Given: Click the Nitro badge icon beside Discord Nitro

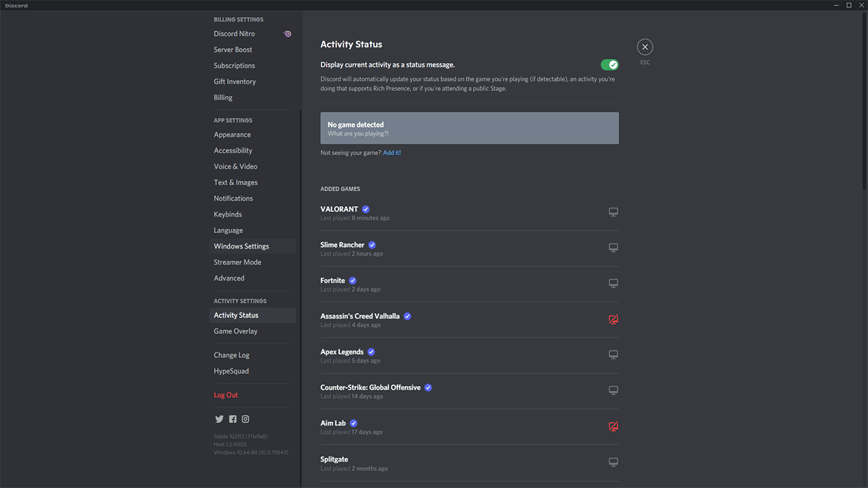Looking at the screenshot, I should click(288, 34).
